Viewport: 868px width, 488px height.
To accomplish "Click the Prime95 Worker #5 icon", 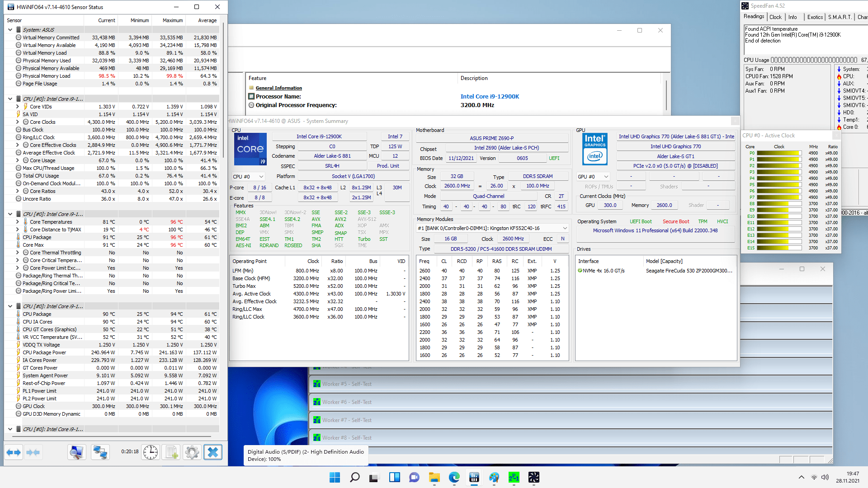I will pos(317,384).
